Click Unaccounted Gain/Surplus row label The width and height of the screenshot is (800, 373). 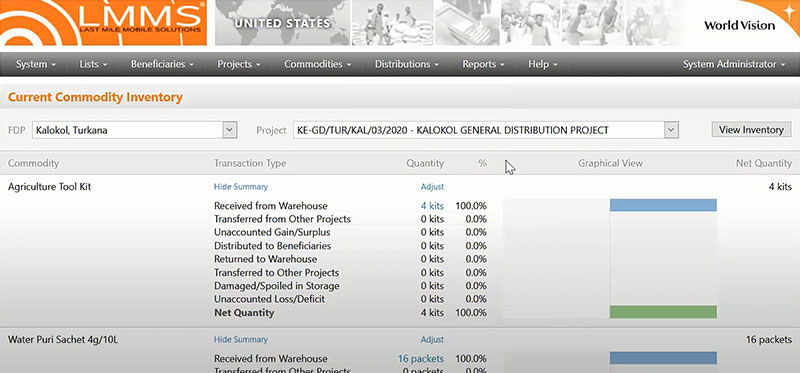tap(272, 232)
